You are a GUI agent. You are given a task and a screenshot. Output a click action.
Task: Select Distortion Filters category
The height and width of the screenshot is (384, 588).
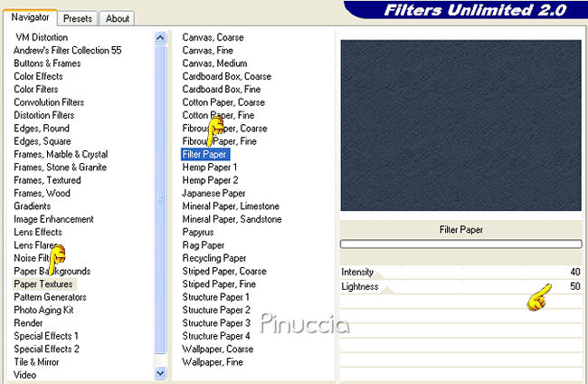click(x=44, y=115)
